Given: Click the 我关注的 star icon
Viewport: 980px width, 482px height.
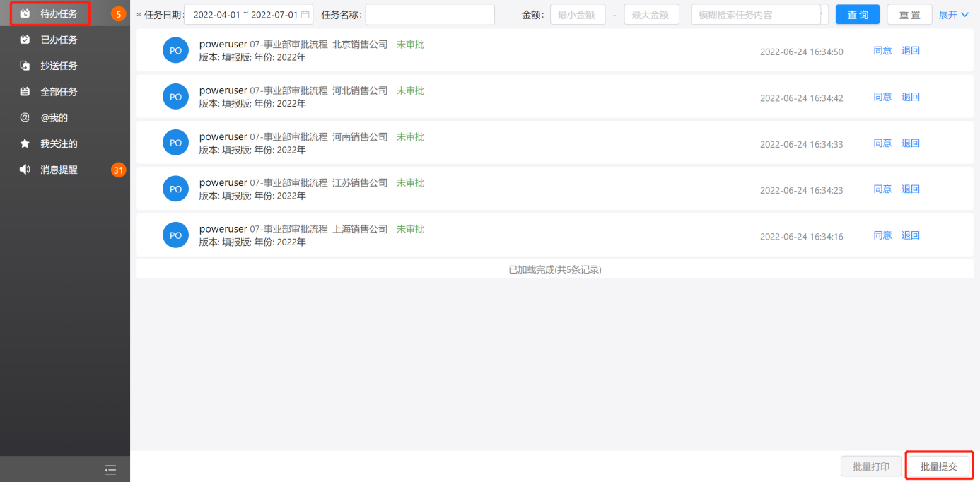Looking at the screenshot, I should (x=25, y=143).
